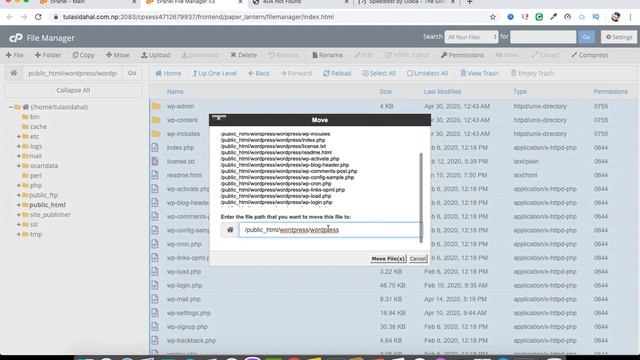The width and height of the screenshot is (640, 360).
Task: Click the license.txt file icon
Action: click(155, 161)
